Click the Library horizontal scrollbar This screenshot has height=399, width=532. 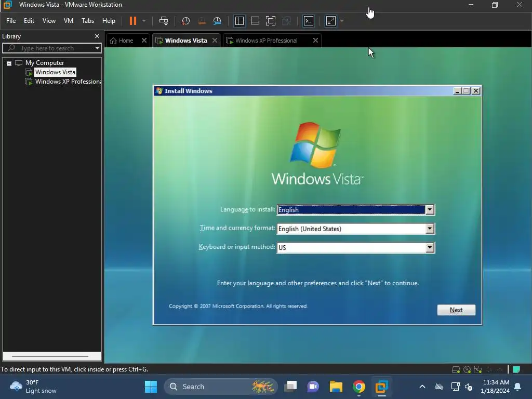coord(50,356)
